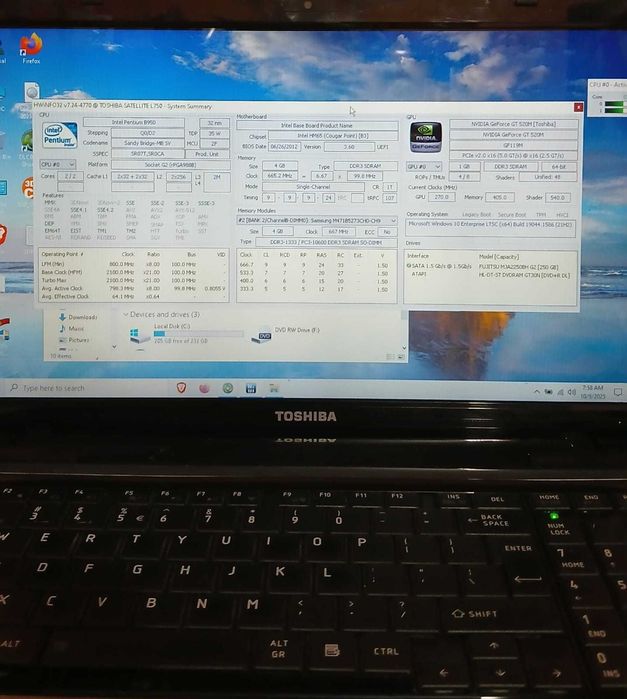627x699 pixels.
Task: Open the CPU #0 selector dropdown
Action: [58, 164]
